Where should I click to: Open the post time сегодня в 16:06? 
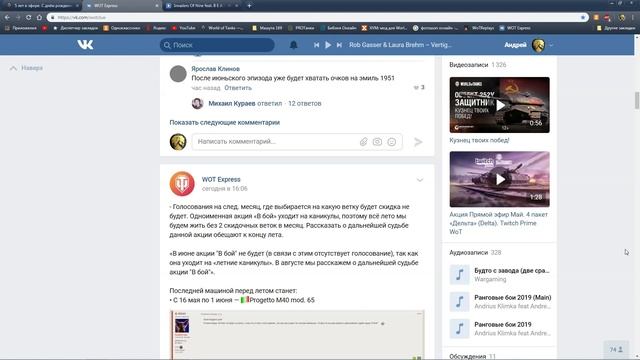(x=224, y=189)
